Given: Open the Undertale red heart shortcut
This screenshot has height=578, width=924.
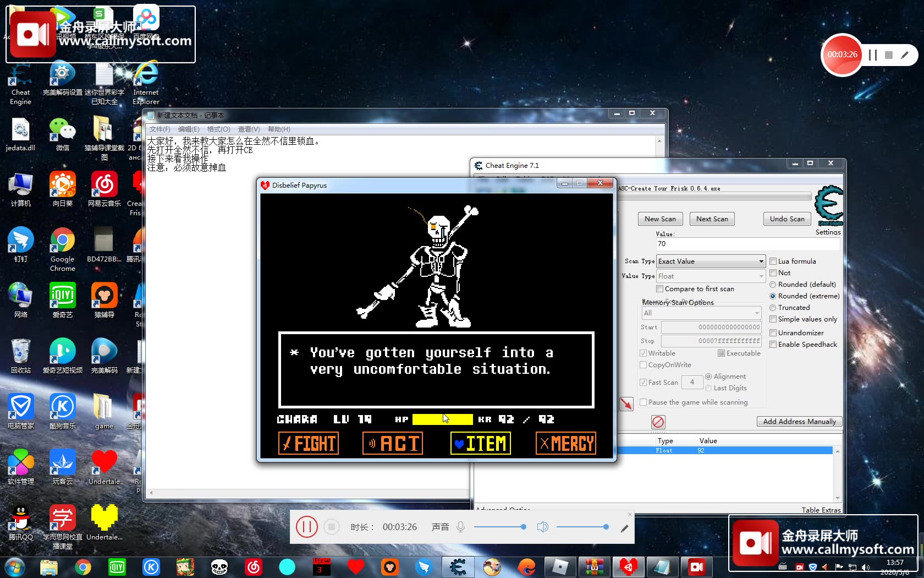Looking at the screenshot, I should (x=104, y=467).
